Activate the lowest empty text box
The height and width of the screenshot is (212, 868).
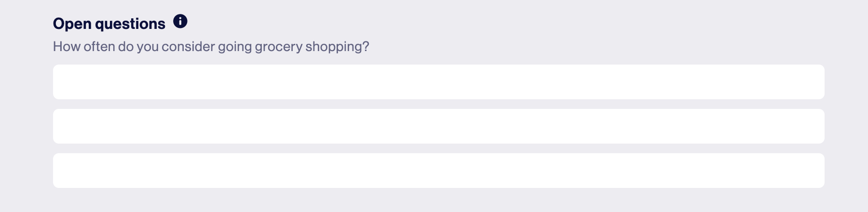click(x=438, y=171)
